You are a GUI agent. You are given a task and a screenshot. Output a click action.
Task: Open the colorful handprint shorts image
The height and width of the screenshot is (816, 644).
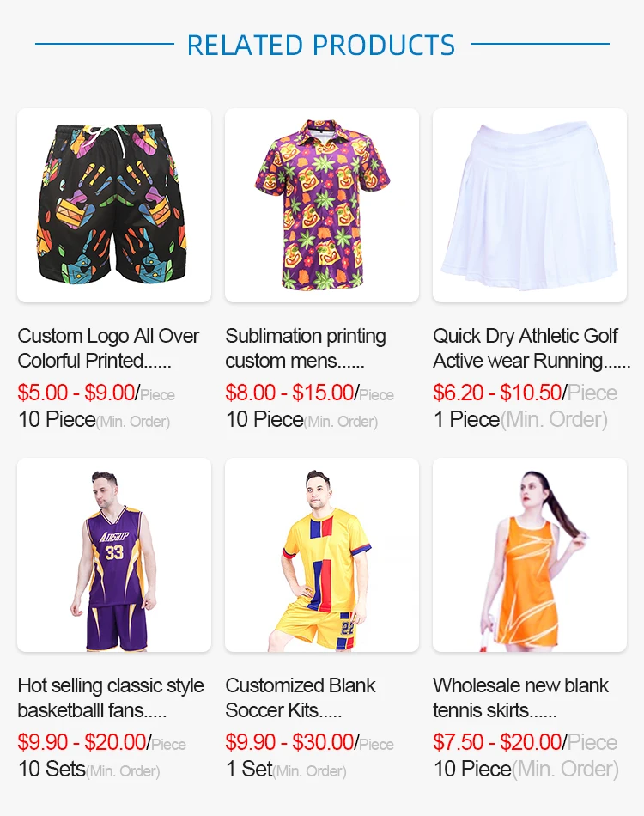pyautogui.click(x=114, y=205)
